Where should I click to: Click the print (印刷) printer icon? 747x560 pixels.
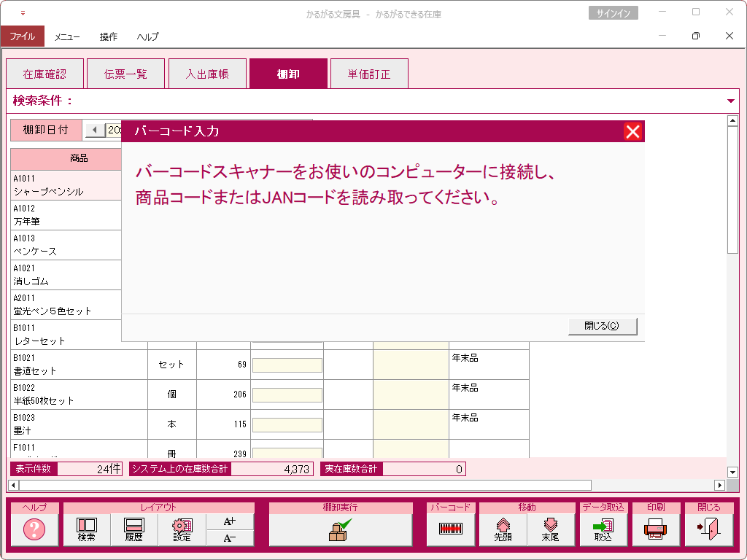tap(656, 529)
